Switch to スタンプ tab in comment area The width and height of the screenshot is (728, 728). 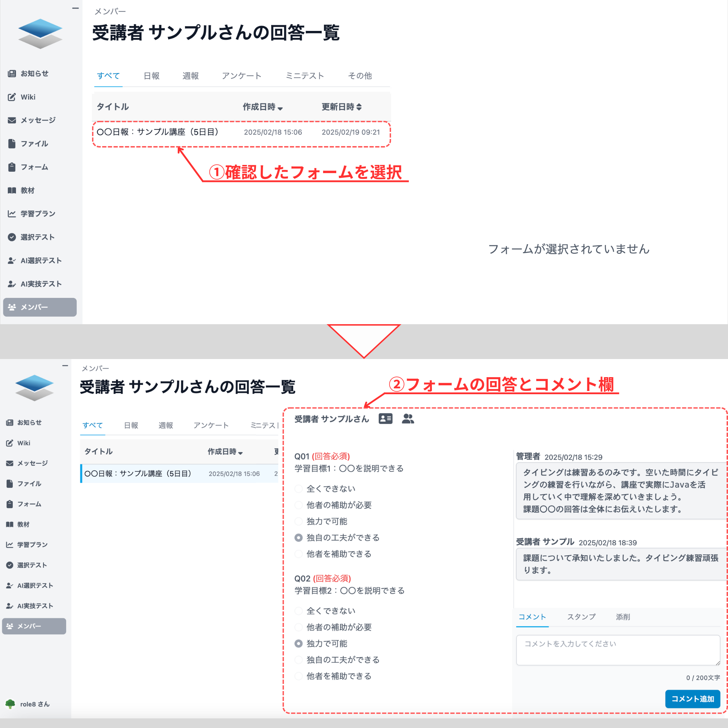click(x=581, y=617)
